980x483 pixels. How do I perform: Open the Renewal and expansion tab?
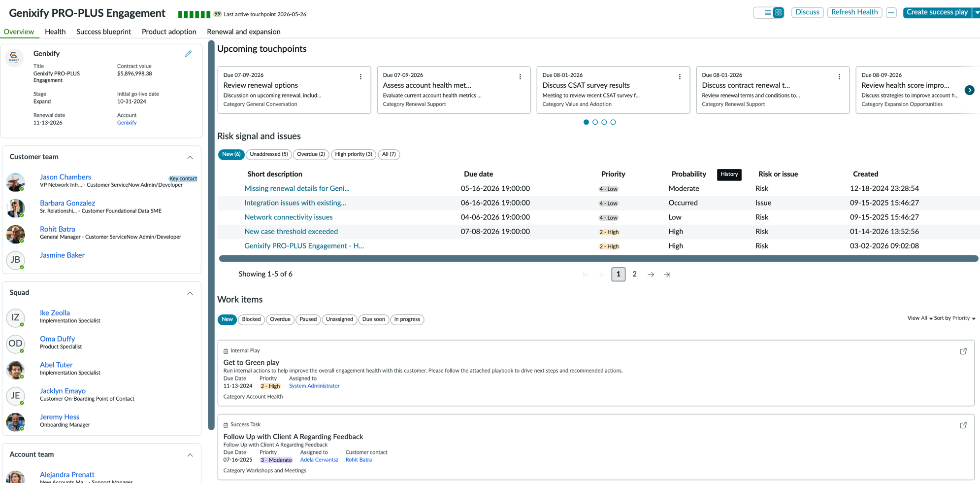pyautogui.click(x=244, y=32)
